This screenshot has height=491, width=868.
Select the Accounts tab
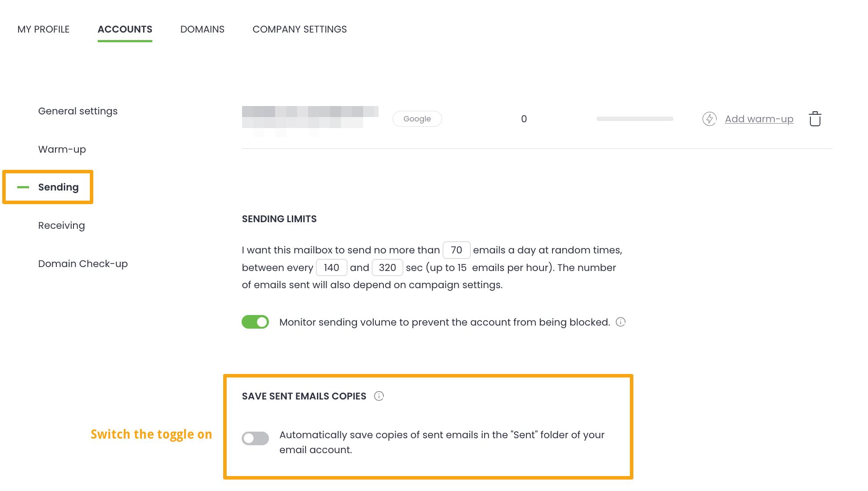click(x=125, y=29)
